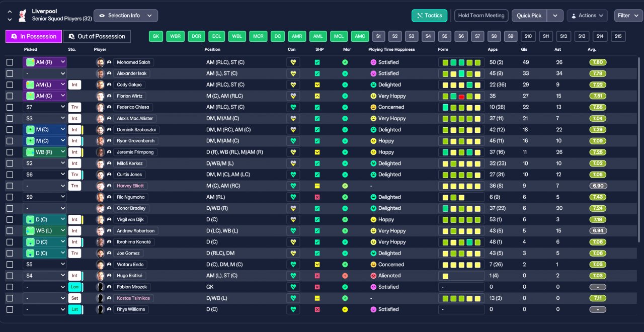Click the Loa status badge for Fabian Mrozek
The image size is (644, 332).
coord(75,287)
